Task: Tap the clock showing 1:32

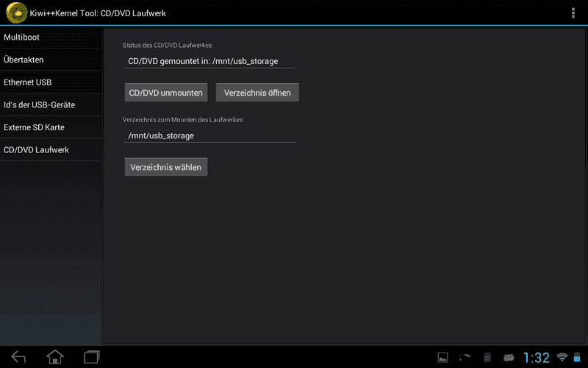Action: [537, 358]
